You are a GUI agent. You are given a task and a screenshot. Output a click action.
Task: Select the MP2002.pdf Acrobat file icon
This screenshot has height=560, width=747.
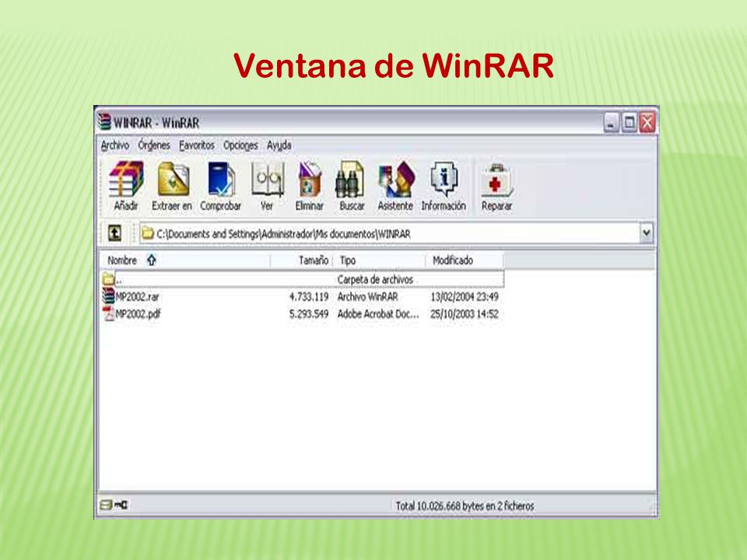coord(109,313)
